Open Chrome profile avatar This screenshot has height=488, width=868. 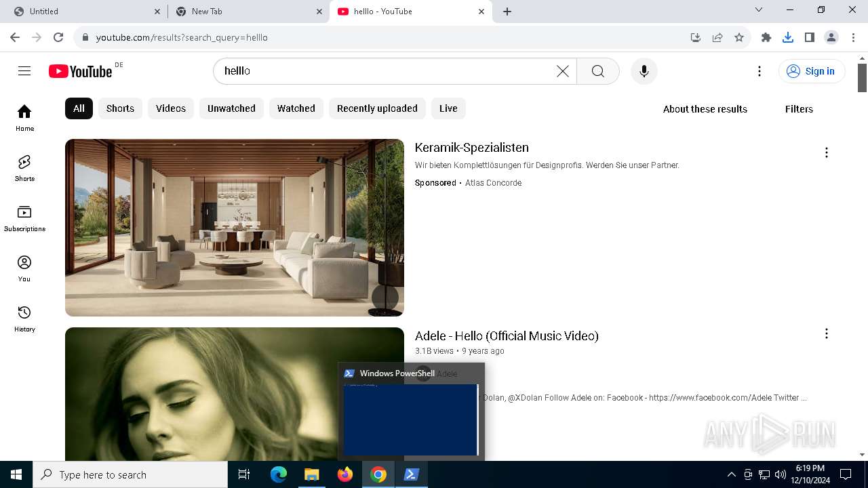tap(831, 37)
